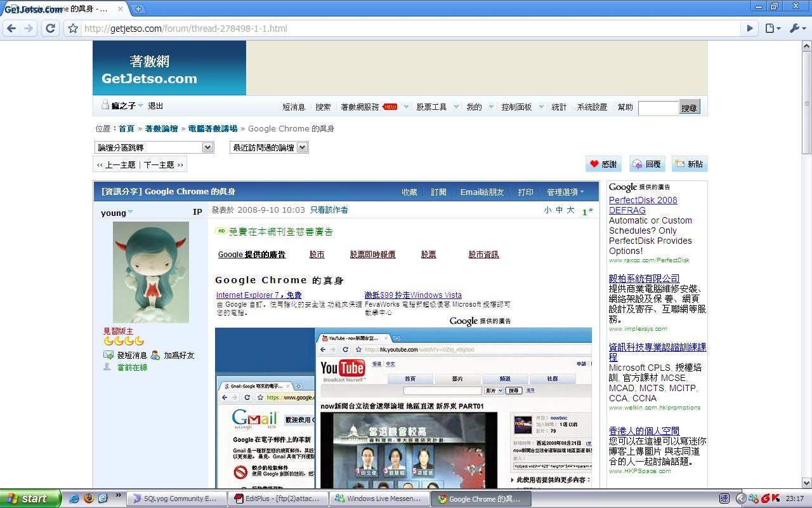Image resolution: width=812 pixels, height=508 pixels.
Task: Expand hidden system tray icons arrow
Action: [740, 498]
